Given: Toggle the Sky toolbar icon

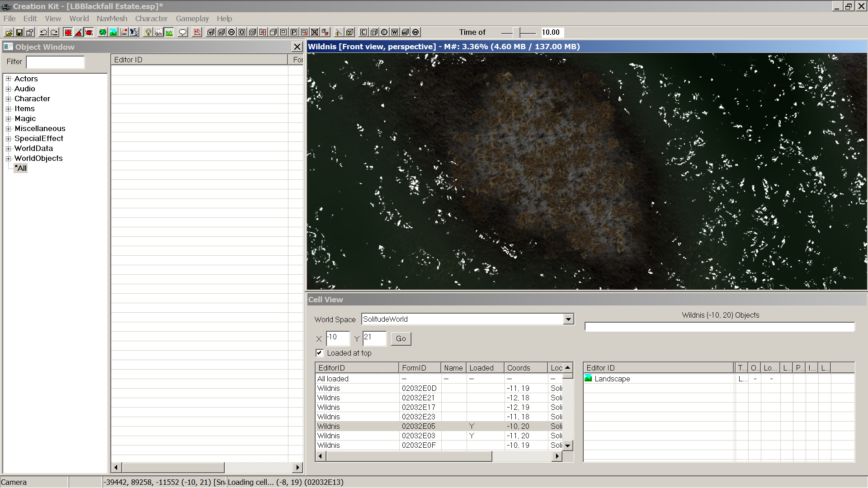Looking at the screenshot, I should point(158,32).
